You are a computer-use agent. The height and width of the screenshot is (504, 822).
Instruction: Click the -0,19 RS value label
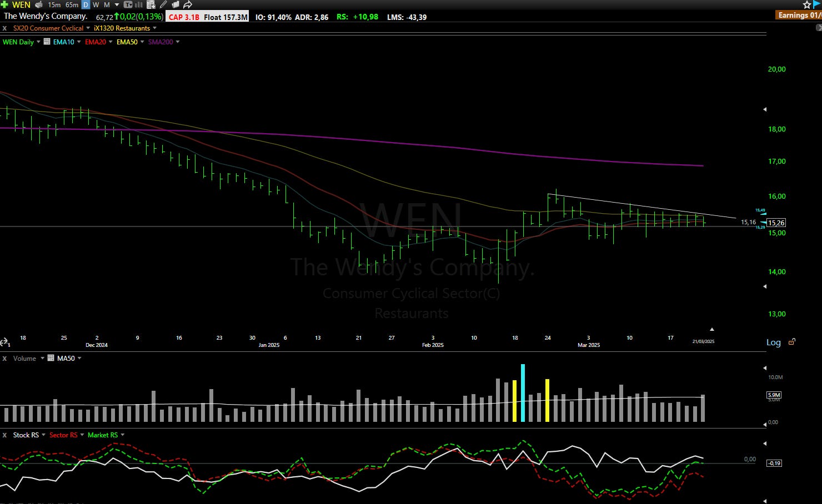pos(774,463)
